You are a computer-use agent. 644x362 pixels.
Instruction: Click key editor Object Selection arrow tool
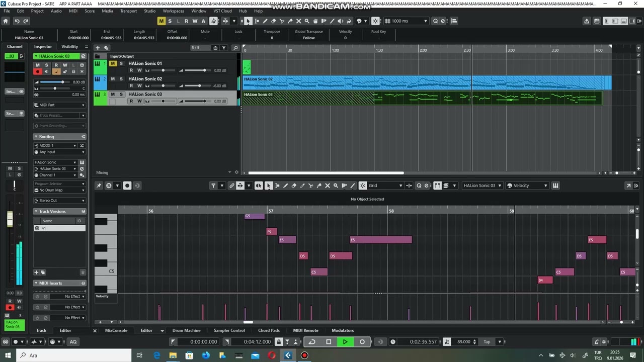click(269, 186)
